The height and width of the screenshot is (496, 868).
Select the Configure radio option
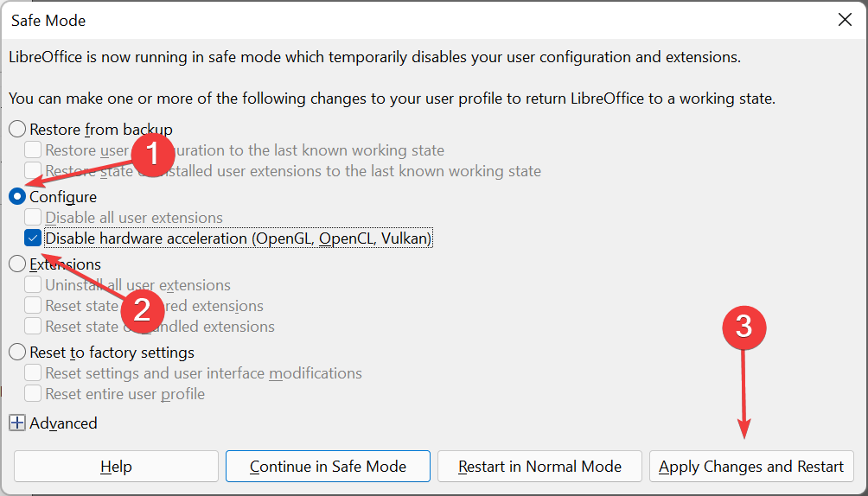(x=17, y=197)
